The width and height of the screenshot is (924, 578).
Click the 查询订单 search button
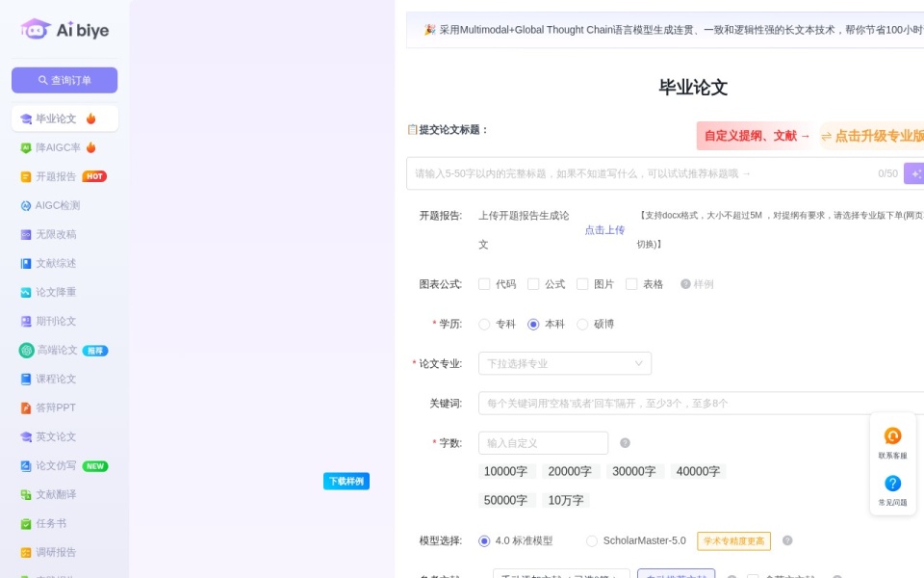coord(64,80)
